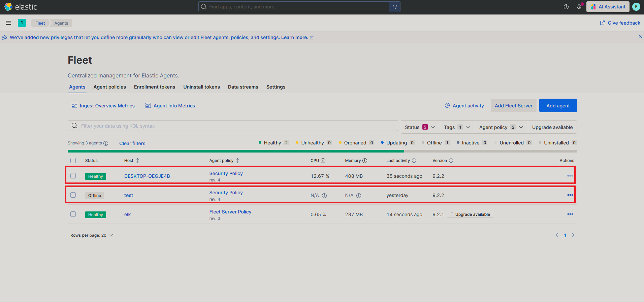Open the newsfeed notifications icon
This screenshot has height=302, width=644.
(580, 7)
